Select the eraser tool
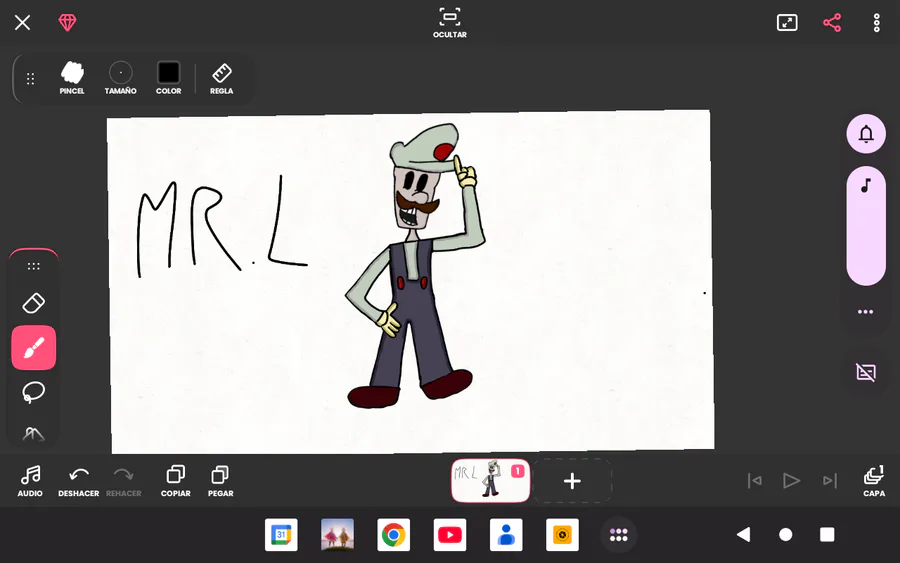This screenshot has width=900, height=563. 33,304
